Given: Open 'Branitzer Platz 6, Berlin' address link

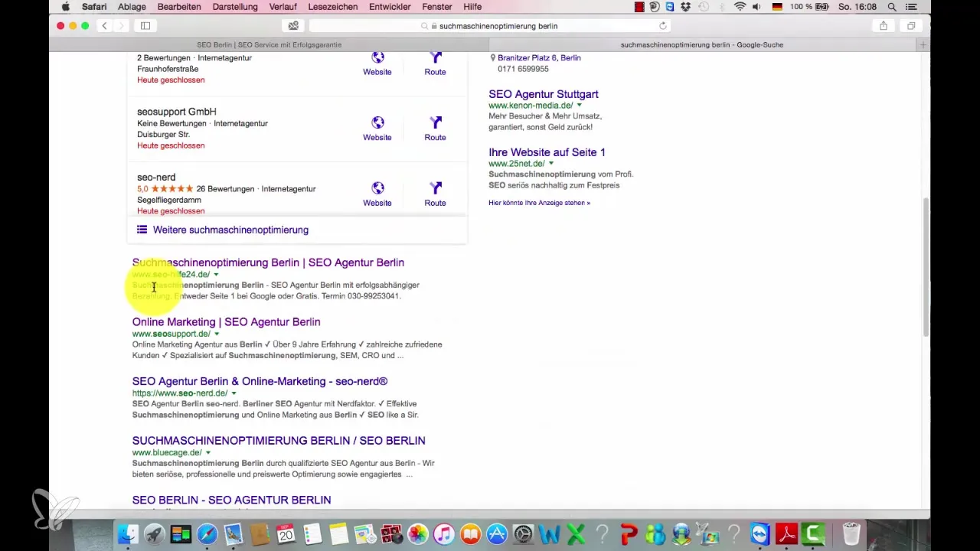Looking at the screenshot, I should (539, 58).
